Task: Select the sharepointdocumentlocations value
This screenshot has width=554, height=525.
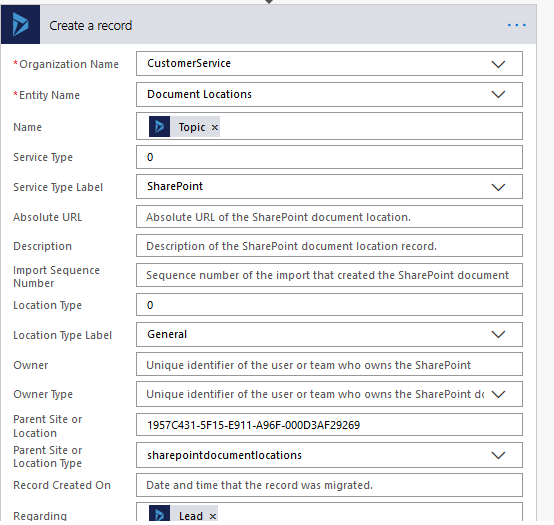Action: (224, 455)
